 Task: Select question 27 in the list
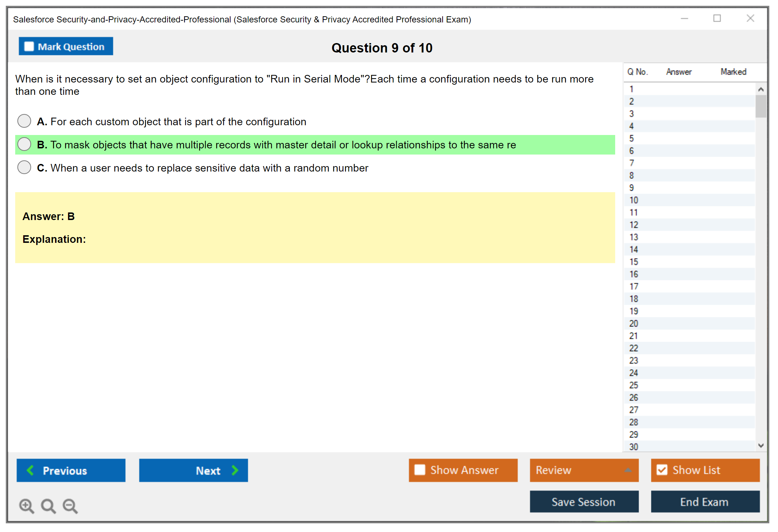pyautogui.click(x=634, y=410)
